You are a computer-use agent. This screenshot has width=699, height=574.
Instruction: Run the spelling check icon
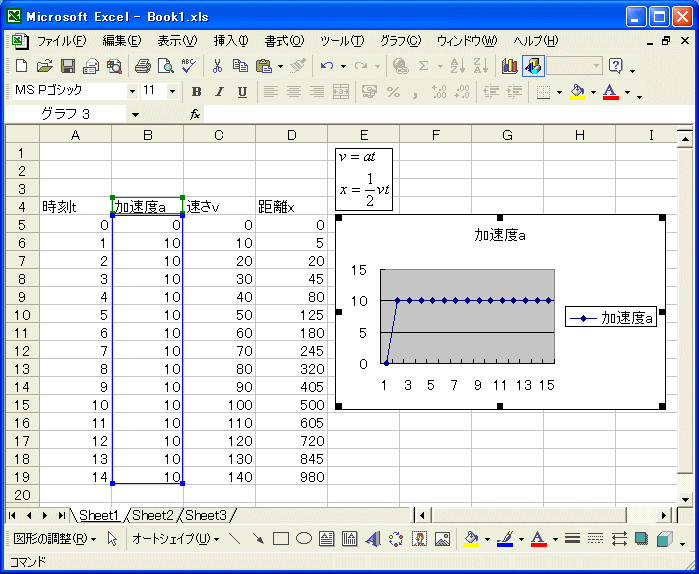pos(189,66)
